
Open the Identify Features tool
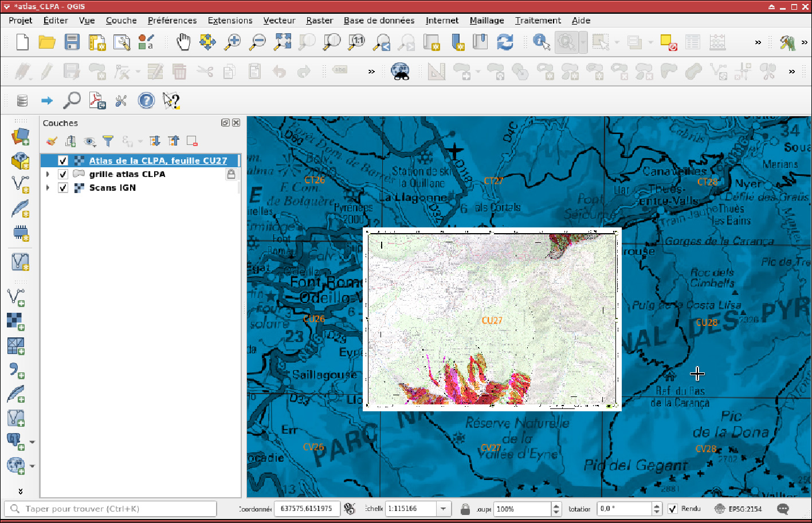coord(540,42)
